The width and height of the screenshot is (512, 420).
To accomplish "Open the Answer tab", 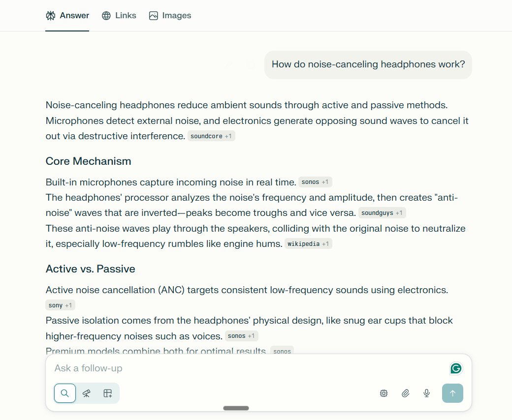I will point(67,16).
